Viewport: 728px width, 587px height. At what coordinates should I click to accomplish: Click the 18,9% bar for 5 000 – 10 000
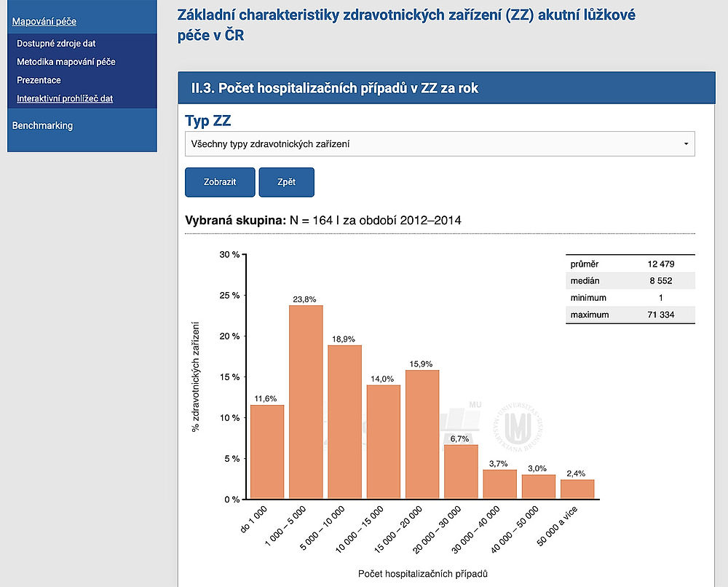coord(344,422)
